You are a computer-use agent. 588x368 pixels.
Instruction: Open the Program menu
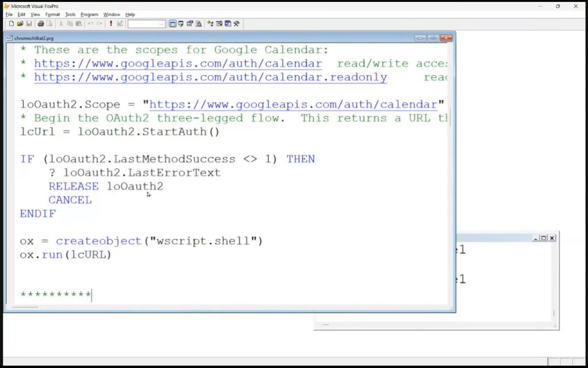[89, 15]
